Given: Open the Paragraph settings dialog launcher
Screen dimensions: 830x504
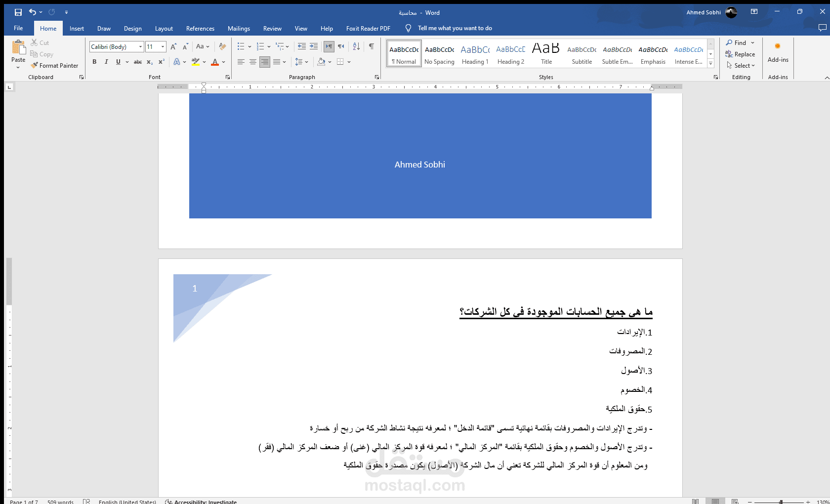Looking at the screenshot, I should (376, 77).
